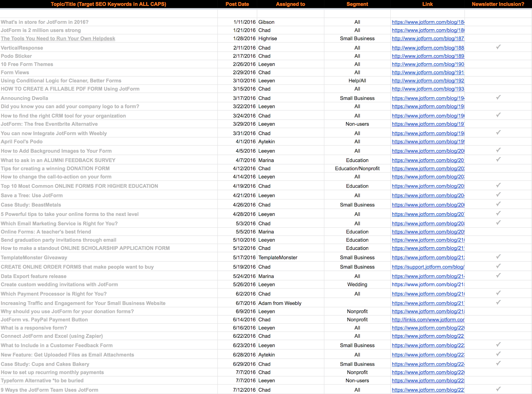The width and height of the screenshot is (532, 394).
Task: Toggle newsletter checkmark for Announcing Dwolla
Action: 498,98
